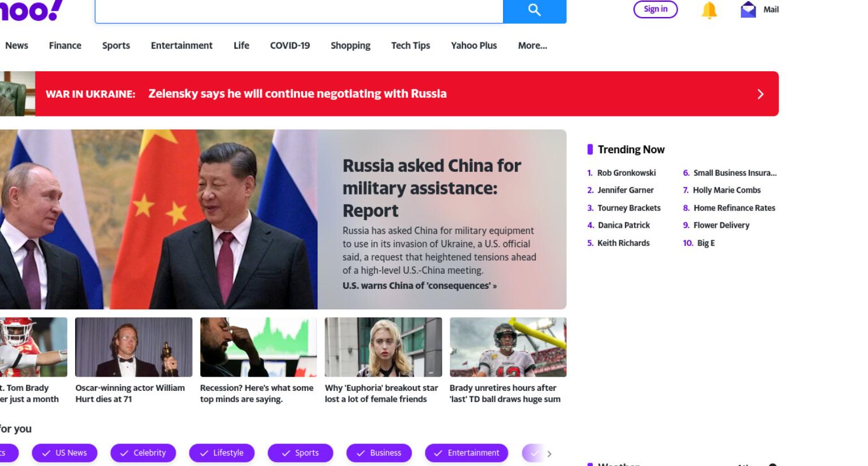868x466 pixels.
Task: Open the Tech Tips navigation tab
Action: click(410, 46)
